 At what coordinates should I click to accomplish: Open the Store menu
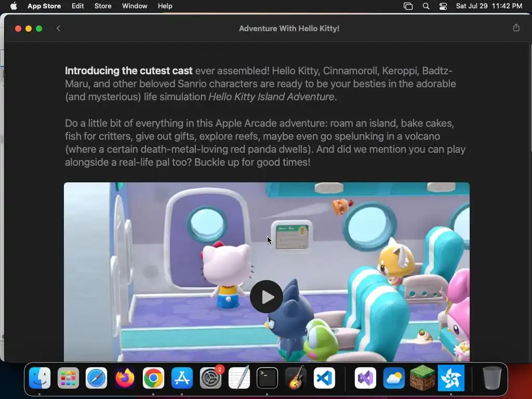tap(103, 6)
